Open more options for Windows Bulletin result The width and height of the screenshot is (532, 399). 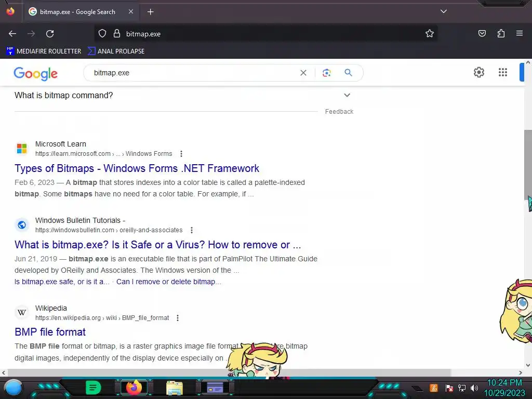pos(192,230)
